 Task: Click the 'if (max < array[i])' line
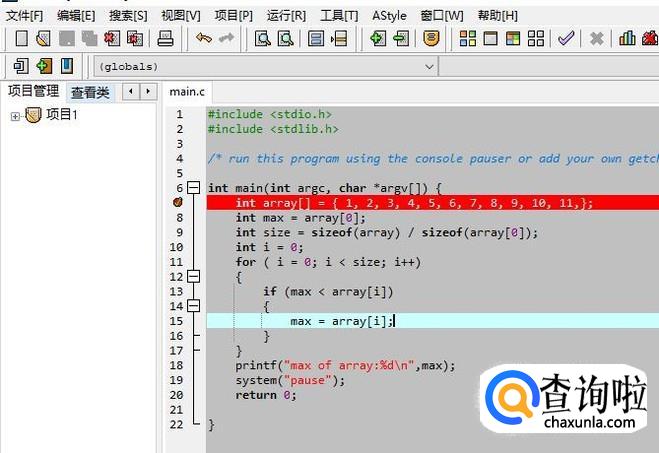(328, 291)
